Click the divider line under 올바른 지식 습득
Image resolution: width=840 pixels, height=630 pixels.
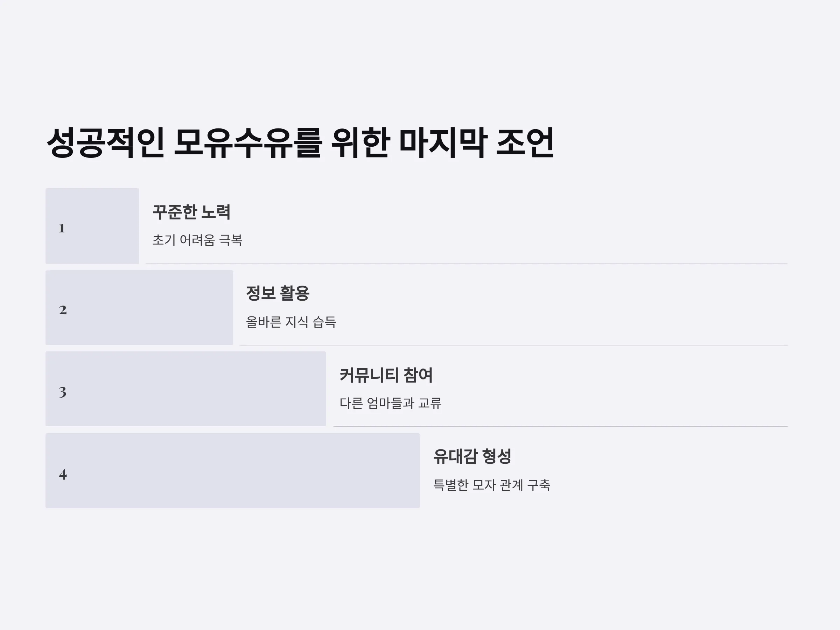click(x=514, y=345)
